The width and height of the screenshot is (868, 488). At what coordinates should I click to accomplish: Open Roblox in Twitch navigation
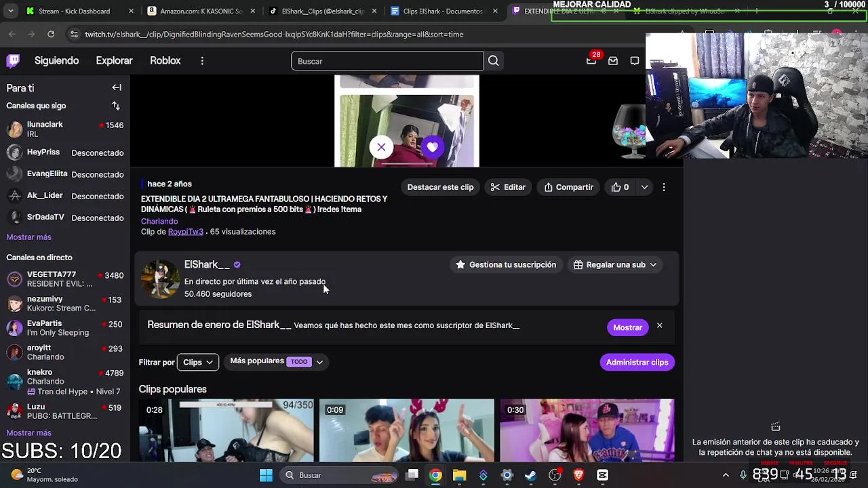click(x=165, y=61)
